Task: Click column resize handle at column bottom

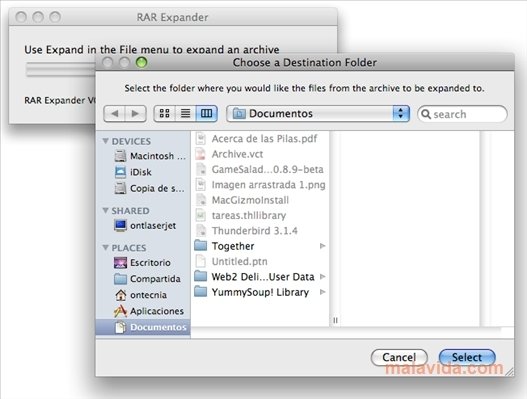Action: click(335, 320)
